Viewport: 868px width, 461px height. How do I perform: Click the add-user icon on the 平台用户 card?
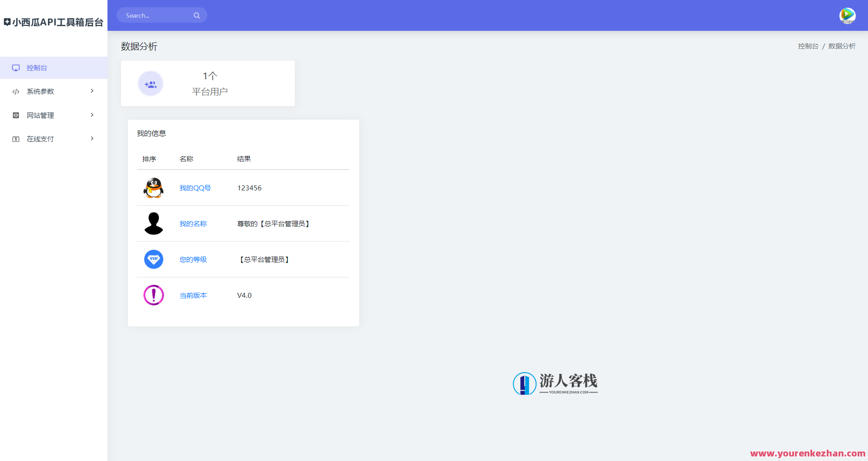point(150,83)
